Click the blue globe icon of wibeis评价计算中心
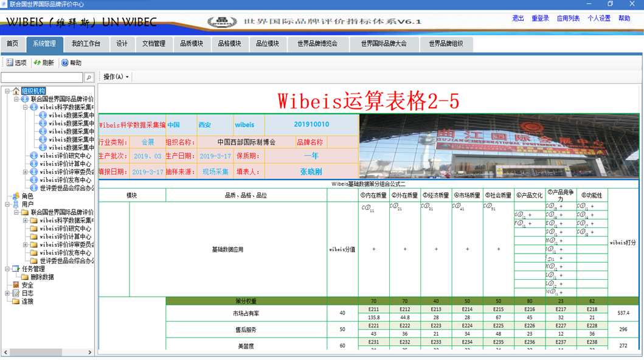 [x=34, y=164]
